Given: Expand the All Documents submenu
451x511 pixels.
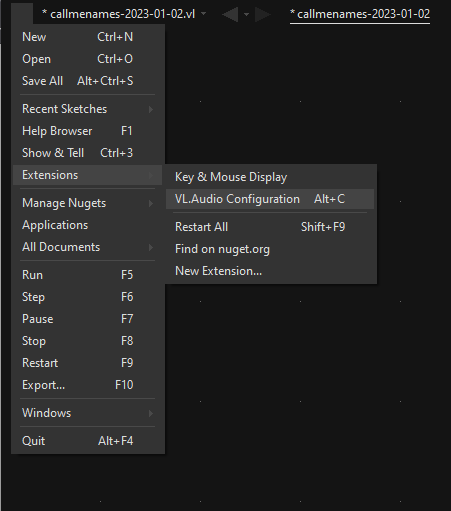Looking at the screenshot, I should tap(88, 247).
